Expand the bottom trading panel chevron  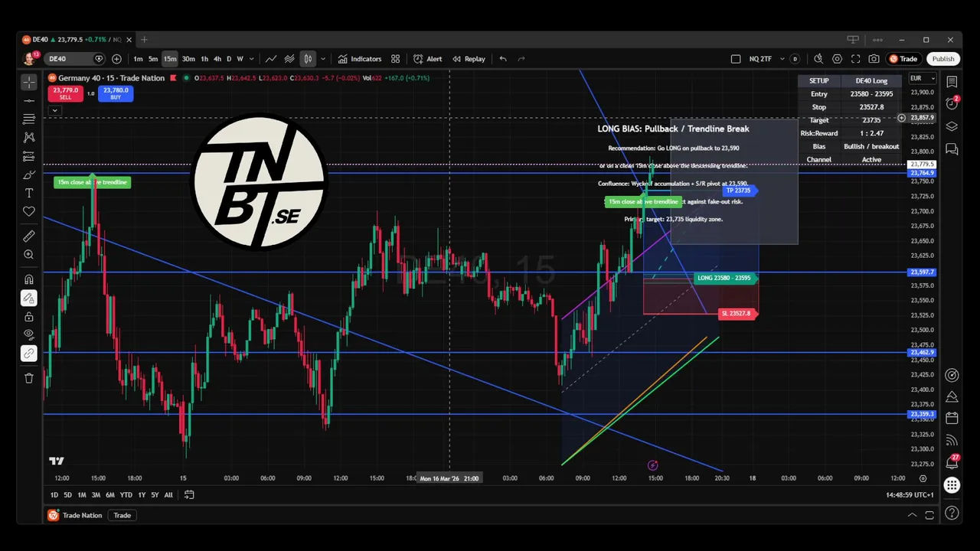(x=912, y=515)
